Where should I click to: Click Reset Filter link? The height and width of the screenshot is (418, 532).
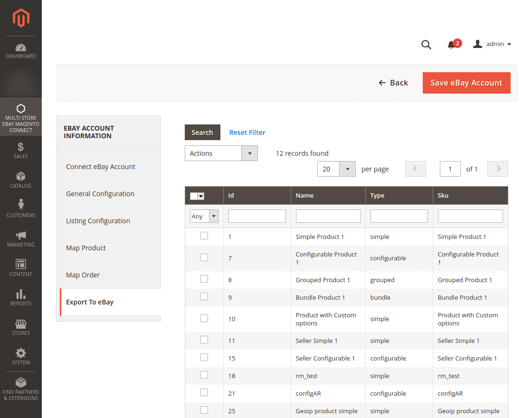[247, 133]
